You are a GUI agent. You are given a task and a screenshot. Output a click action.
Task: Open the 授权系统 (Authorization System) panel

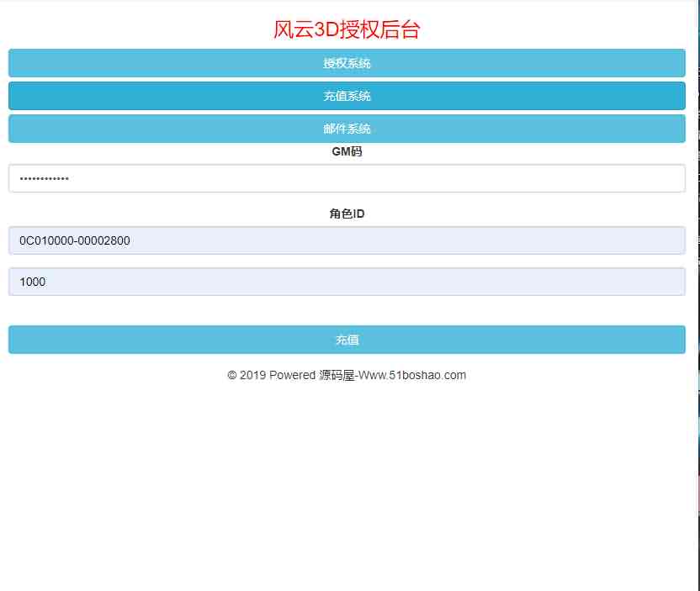(347, 62)
